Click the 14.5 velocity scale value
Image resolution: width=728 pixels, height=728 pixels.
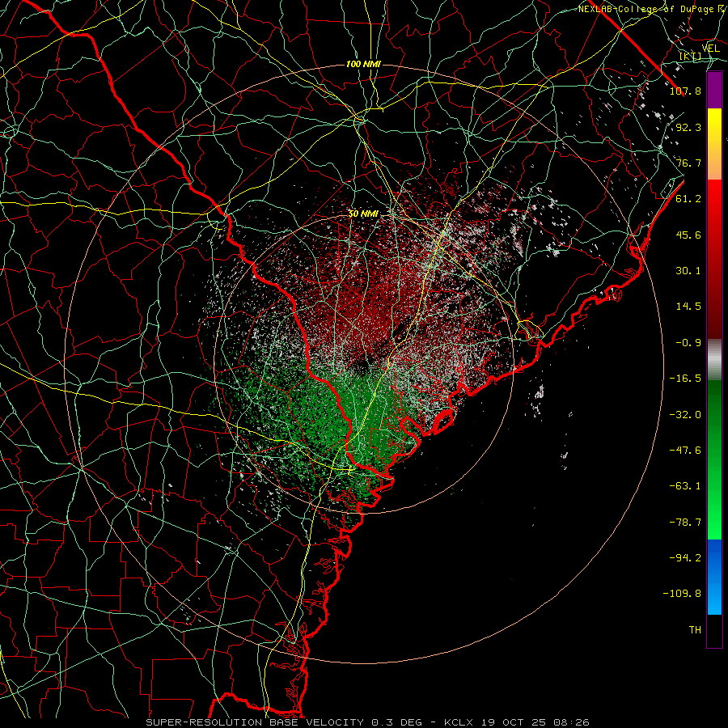click(x=688, y=307)
